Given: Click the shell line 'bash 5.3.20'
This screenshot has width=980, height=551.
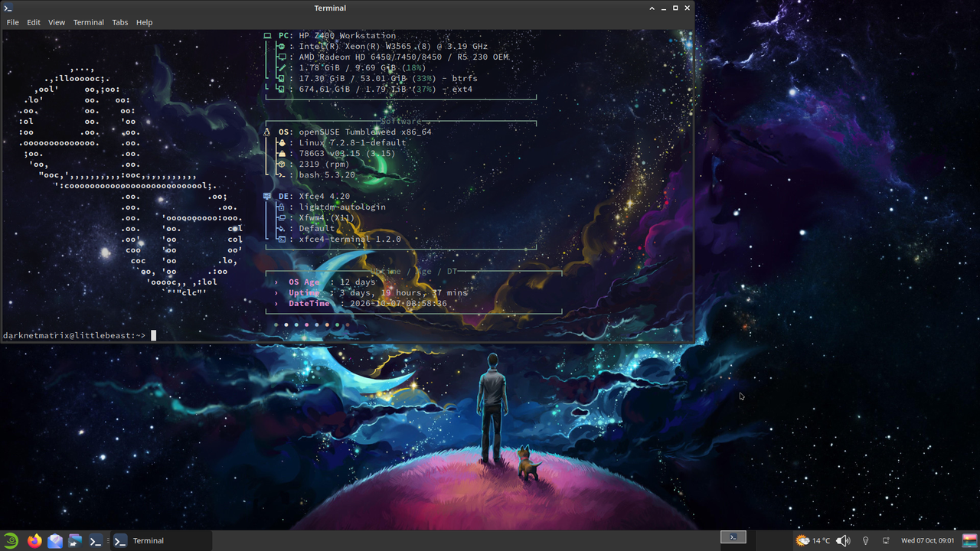Looking at the screenshot, I should pos(327,175).
